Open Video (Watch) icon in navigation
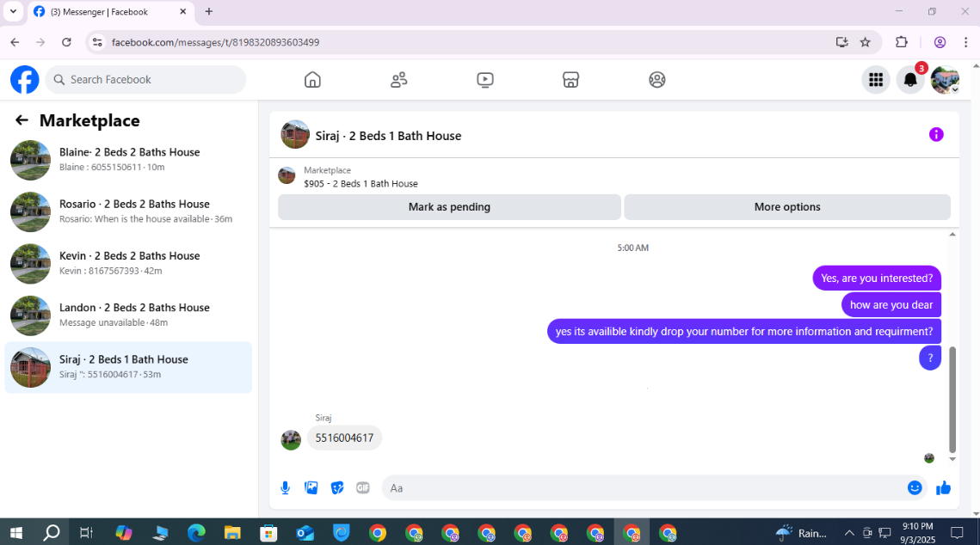Image resolution: width=980 pixels, height=545 pixels. (x=485, y=80)
